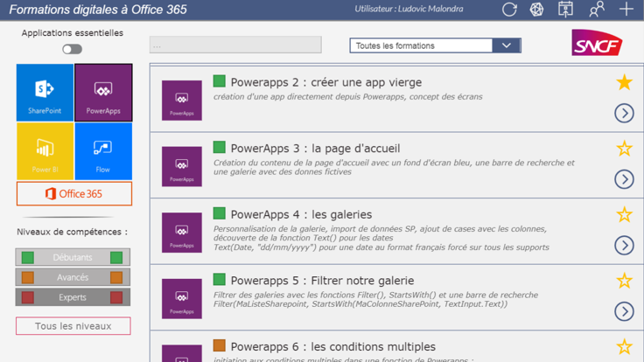Click PowerApps thumbnail for Powerapps 2 row

pyautogui.click(x=182, y=101)
